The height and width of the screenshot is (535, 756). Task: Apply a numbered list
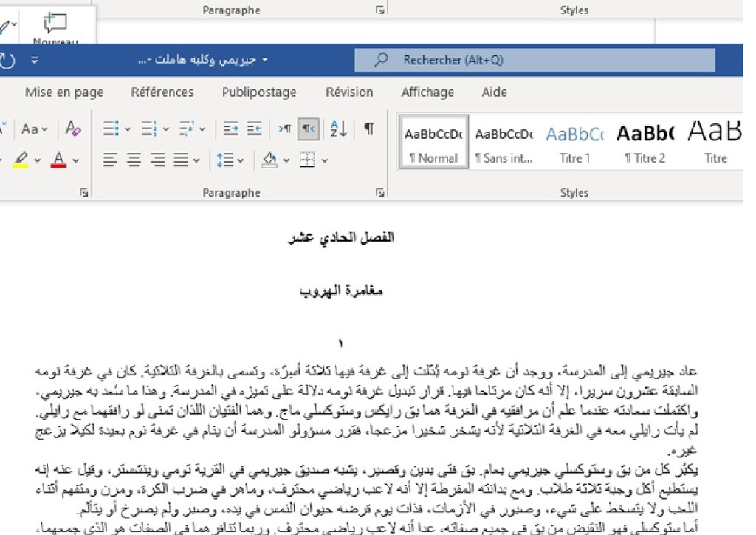tap(148, 129)
